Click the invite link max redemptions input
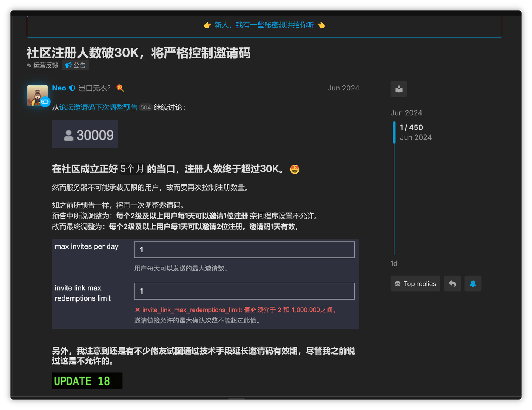Viewport: 532px width, 410px height. pyautogui.click(x=244, y=291)
